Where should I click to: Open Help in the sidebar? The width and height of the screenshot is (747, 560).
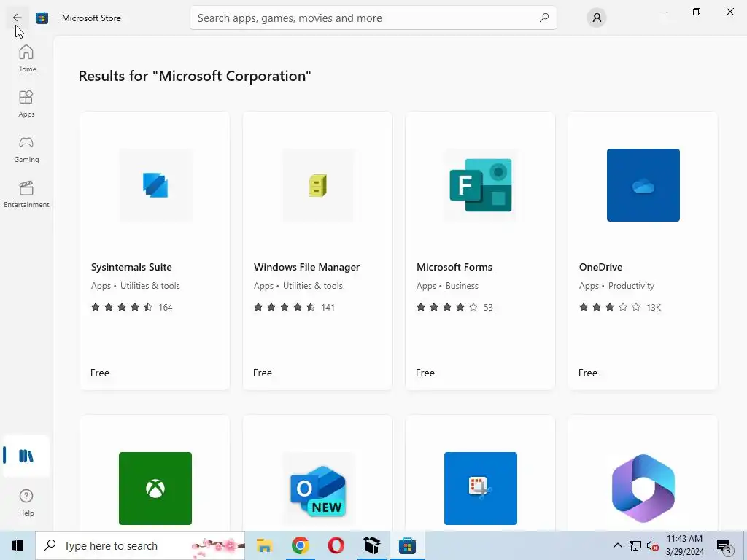(x=26, y=503)
